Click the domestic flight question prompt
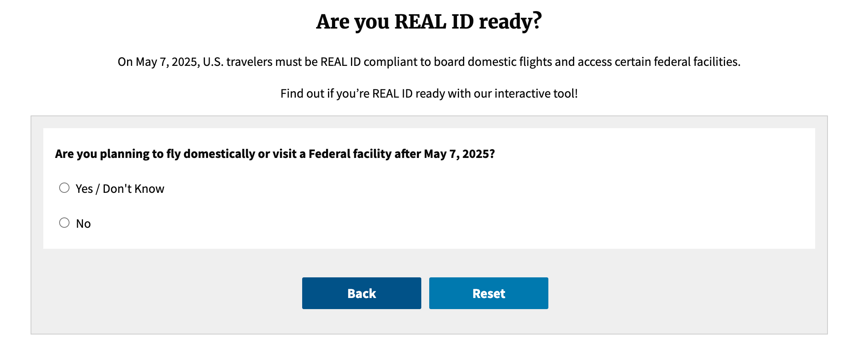The width and height of the screenshot is (868, 346). [275, 154]
